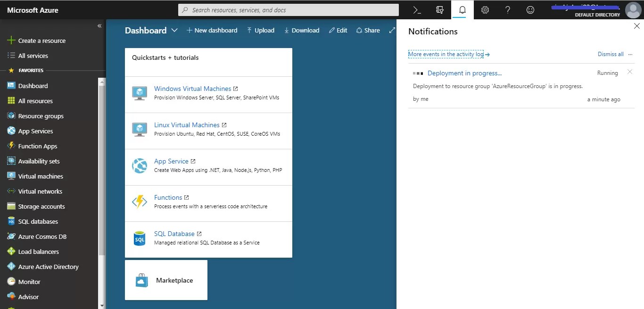The width and height of the screenshot is (644, 309).
Task: Click the Load balancers icon
Action: pyautogui.click(x=11, y=252)
